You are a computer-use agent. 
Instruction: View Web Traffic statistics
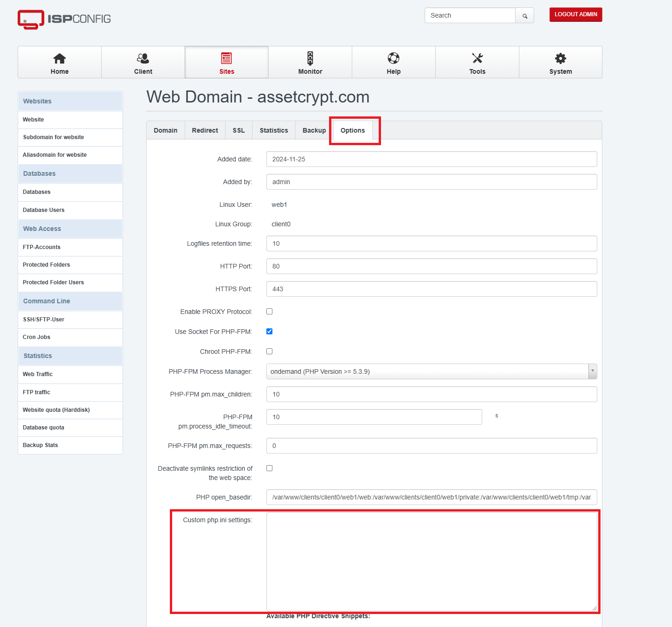[x=70, y=374]
